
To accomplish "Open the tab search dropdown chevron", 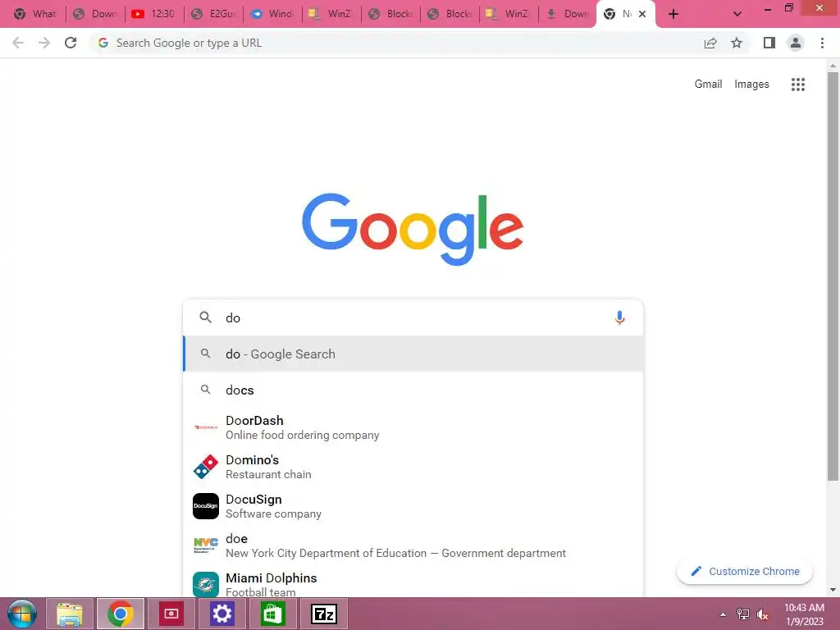I will click(x=737, y=14).
